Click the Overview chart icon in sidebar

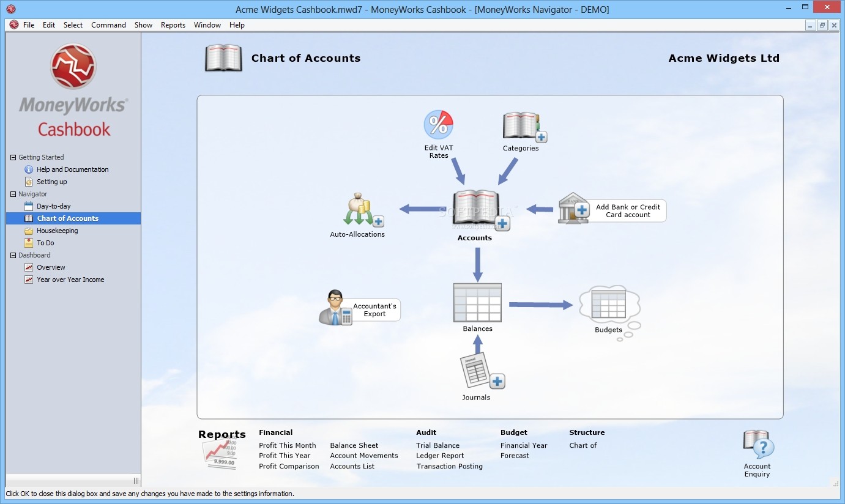tap(29, 267)
